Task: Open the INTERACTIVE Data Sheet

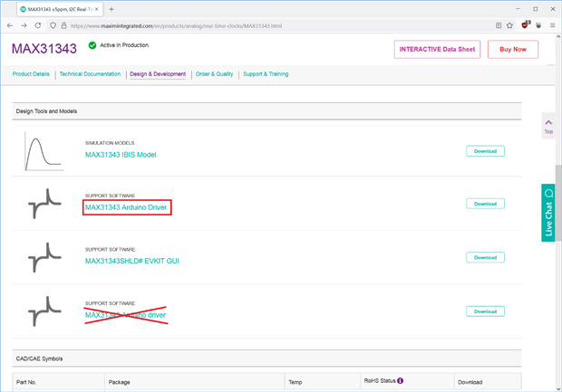Action: point(437,50)
